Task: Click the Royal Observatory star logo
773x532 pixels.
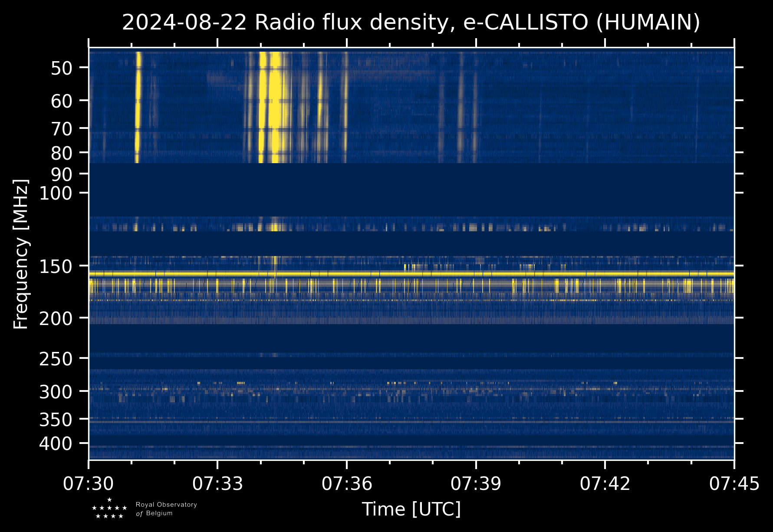Action: click(x=109, y=509)
